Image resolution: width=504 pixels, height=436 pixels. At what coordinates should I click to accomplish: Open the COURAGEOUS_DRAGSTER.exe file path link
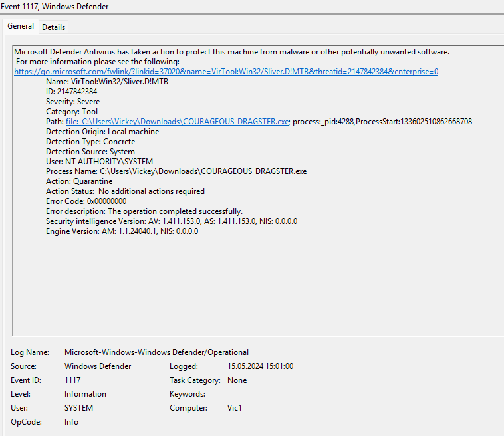pyautogui.click(x=178, y=122)
